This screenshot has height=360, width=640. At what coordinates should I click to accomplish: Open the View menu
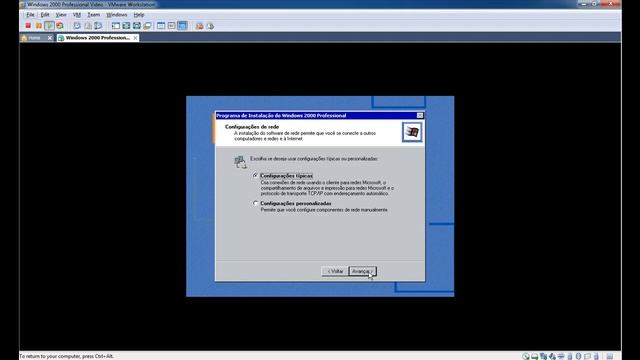[61, 15]
